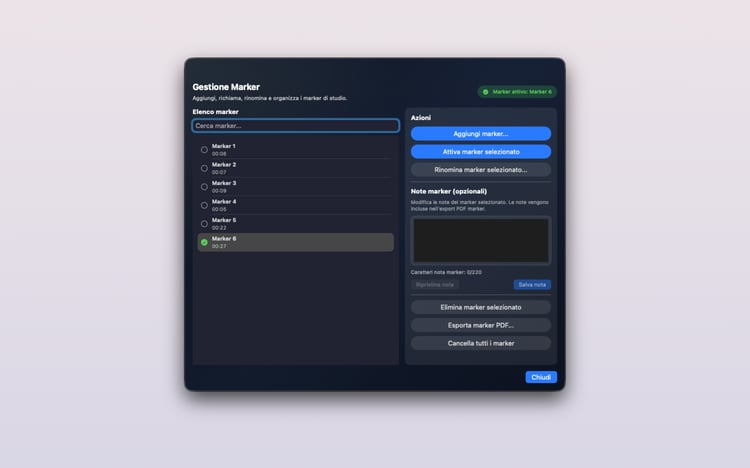Click inside the marker notes text area

click(481, 240)
